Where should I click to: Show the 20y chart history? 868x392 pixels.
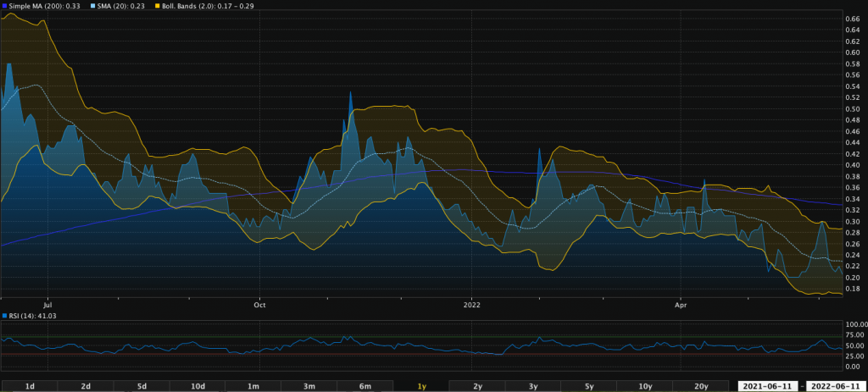(x=701, y=386)
